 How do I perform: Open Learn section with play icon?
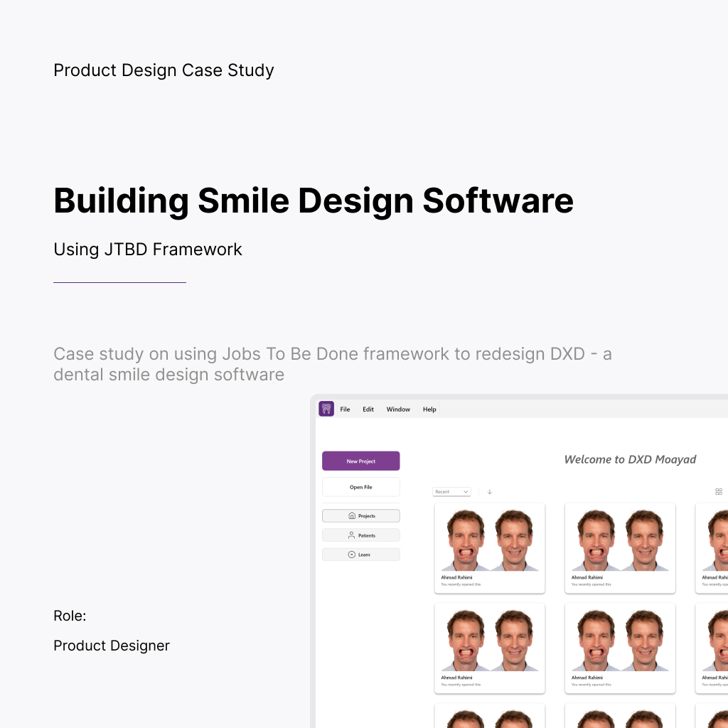[x=361, y=555]
